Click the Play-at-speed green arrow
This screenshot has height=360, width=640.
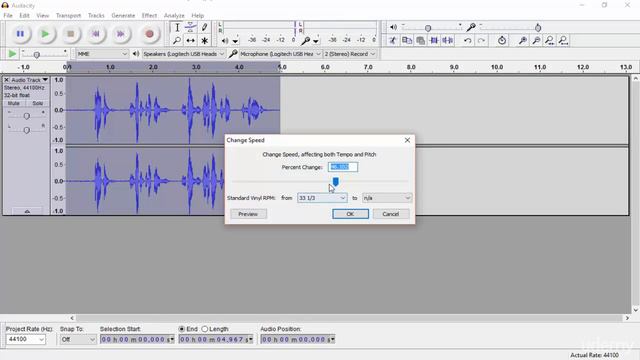[12, 54]
